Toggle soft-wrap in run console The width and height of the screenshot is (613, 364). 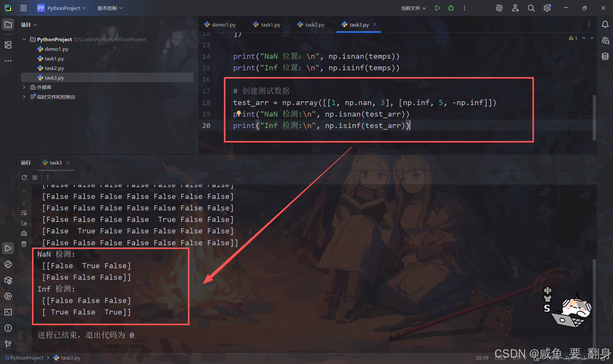24,213
